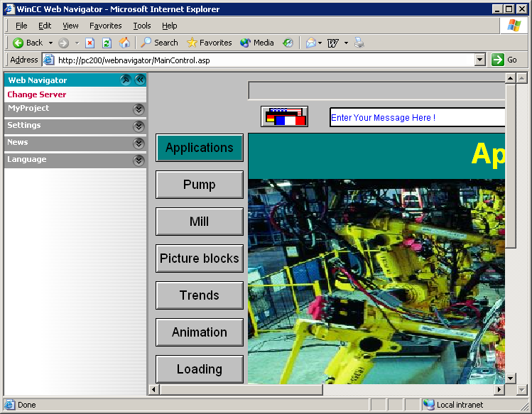Click the Stop loading toolbar icon
The width and height of the screenshot is (532, 414).
coord(89,43)
